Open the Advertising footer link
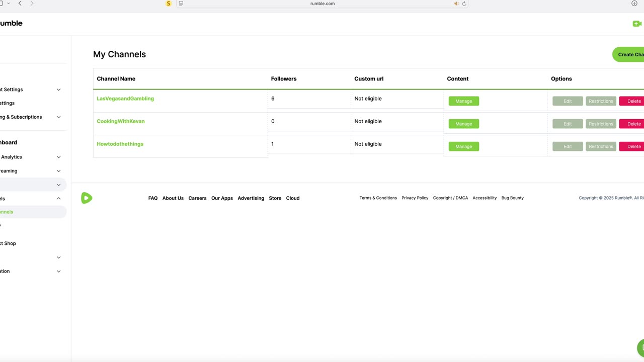The height and width of the screenshot is (362, 644). click(x=251, y=198)
